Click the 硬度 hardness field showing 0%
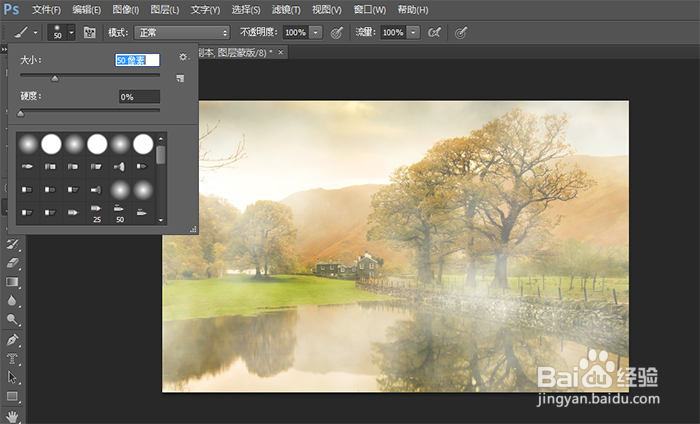 pos(139,97)
